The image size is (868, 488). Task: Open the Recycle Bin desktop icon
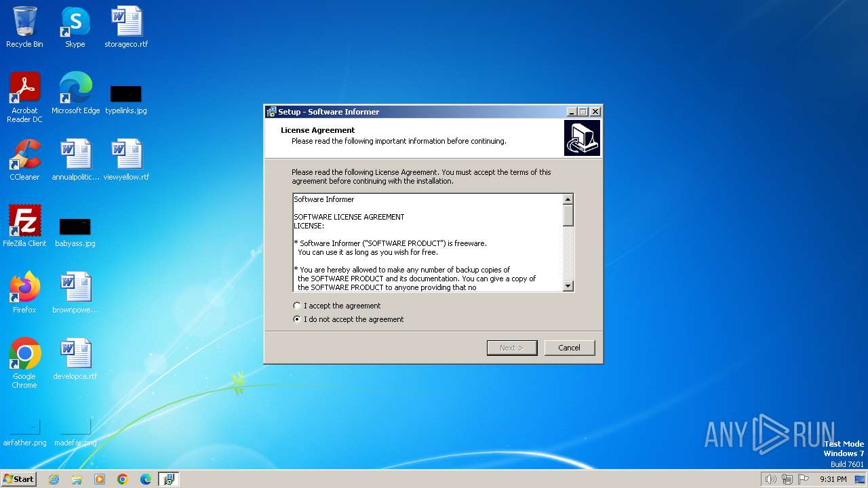click(x=24, y=27)
